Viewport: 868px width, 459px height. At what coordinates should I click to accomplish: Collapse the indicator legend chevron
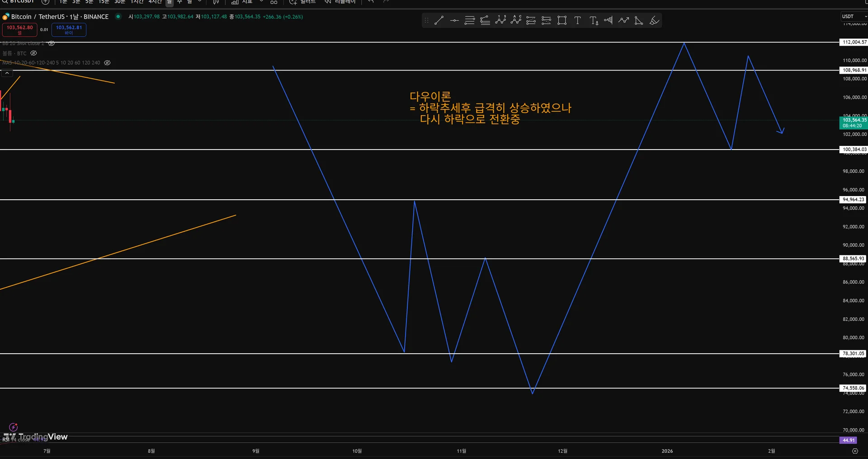pyautogui.click(x=7, y=73)
